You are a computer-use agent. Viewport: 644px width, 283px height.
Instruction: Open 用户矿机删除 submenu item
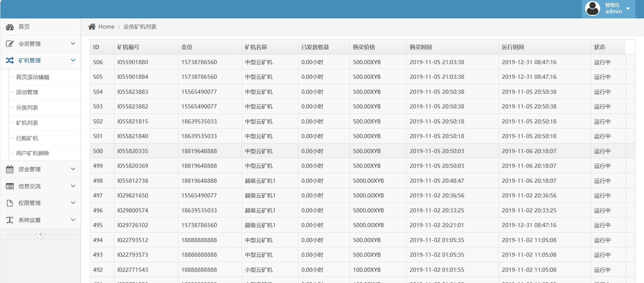(33, 153)
